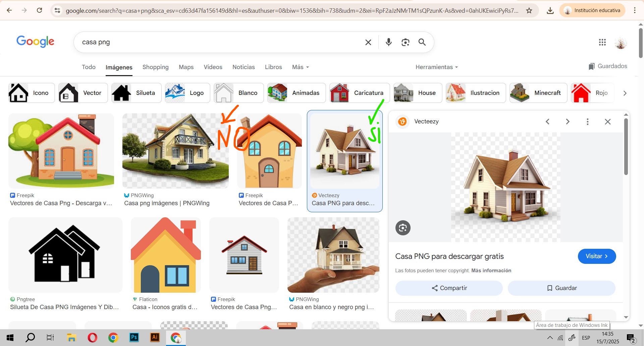This screenshot has width=644, height=346.
Task: Open Flaticon yellow house icon thumbnail
Action: pyautogui.click(x=166, y=255)
